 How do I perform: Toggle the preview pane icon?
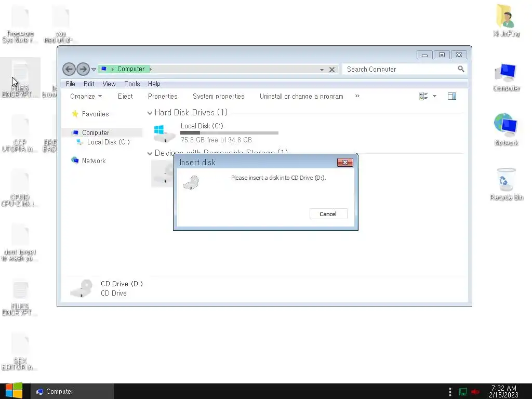(452, 96)
